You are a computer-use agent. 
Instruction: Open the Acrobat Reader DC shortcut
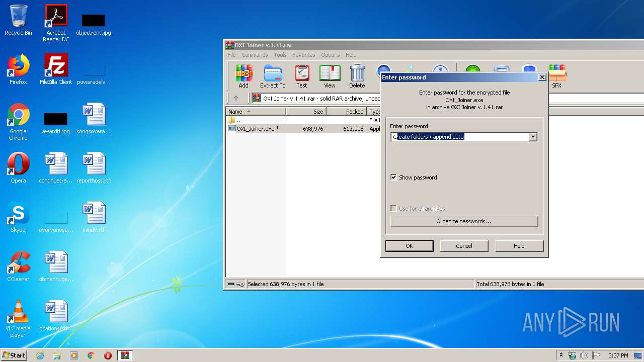click(x=56, y=23)
